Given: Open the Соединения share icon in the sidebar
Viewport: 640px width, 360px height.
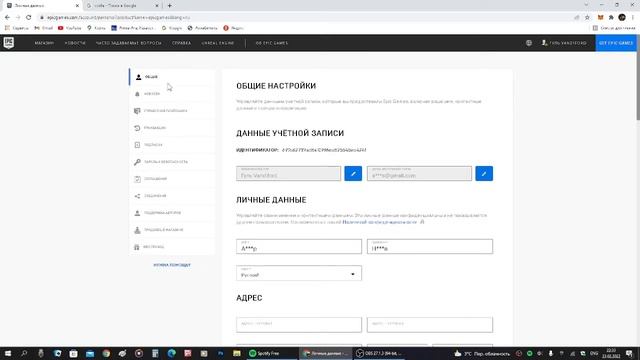Looking at the screenshot, I should (x=137, y=196).
